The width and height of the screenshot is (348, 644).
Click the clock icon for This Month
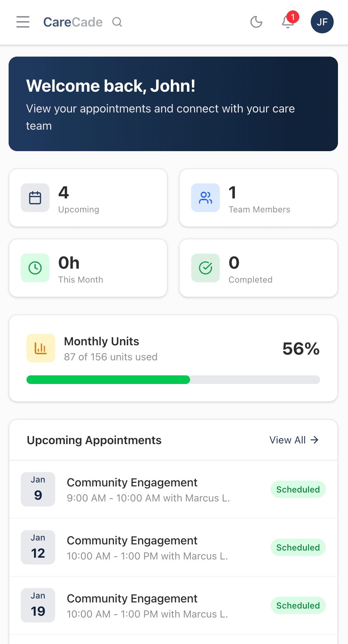pos(35,268)
